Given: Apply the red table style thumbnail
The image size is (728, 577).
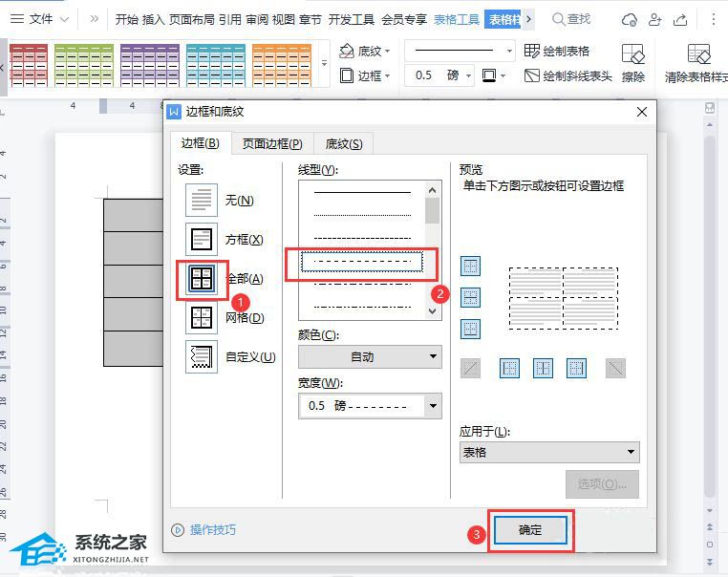Looking at the screenshot, I should coord(29,66).
